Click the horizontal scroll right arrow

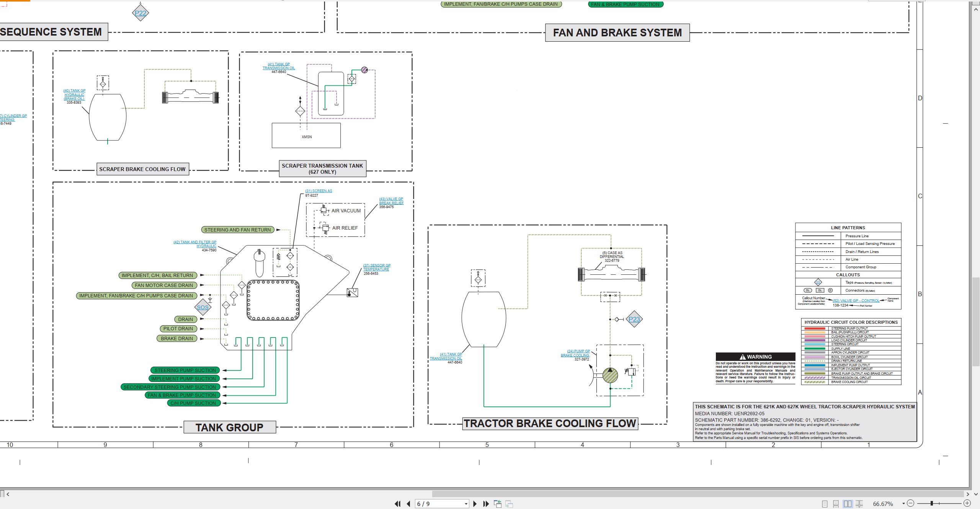tap(967, 494)
